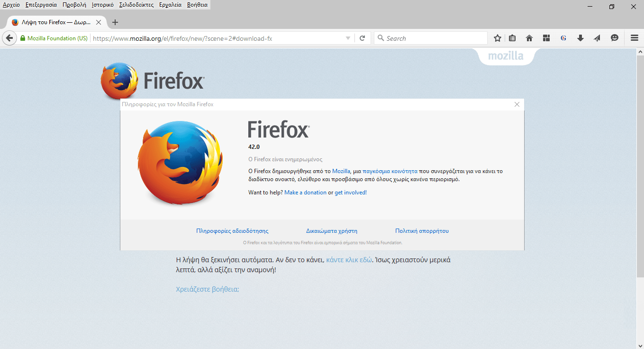Screen dimensions: 644x349
Task: Open Πληροφορίες αδειοδότησης link
Action: click(x=232, y=231)
